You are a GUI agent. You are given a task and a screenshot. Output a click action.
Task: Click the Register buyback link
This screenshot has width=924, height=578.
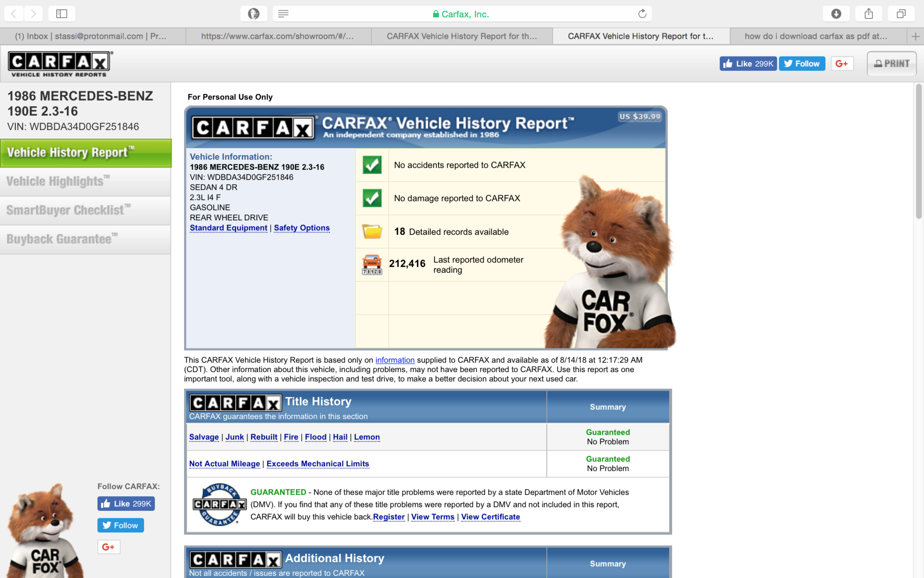tap(388, 517)
